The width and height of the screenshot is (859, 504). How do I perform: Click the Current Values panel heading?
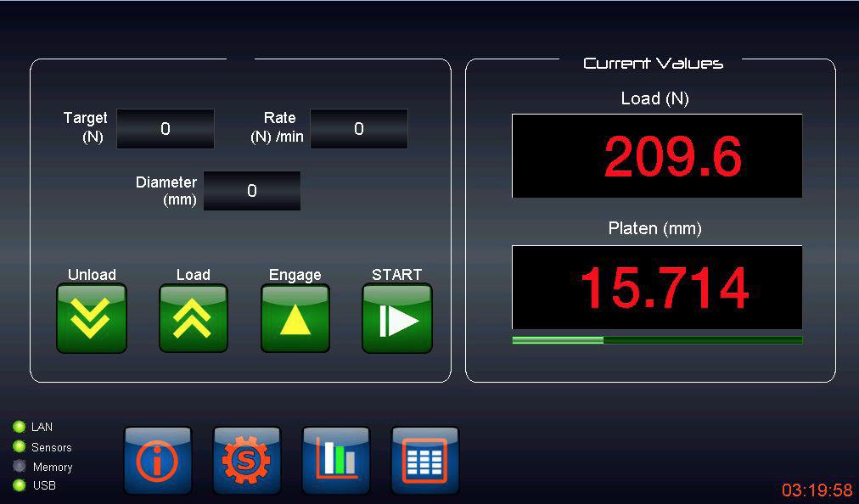[x=653, y=64]
